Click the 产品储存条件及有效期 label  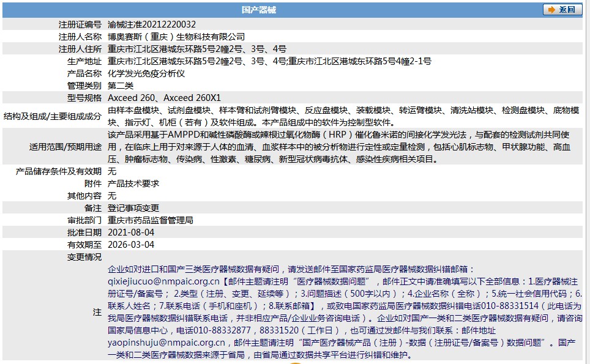pos(59,171)
